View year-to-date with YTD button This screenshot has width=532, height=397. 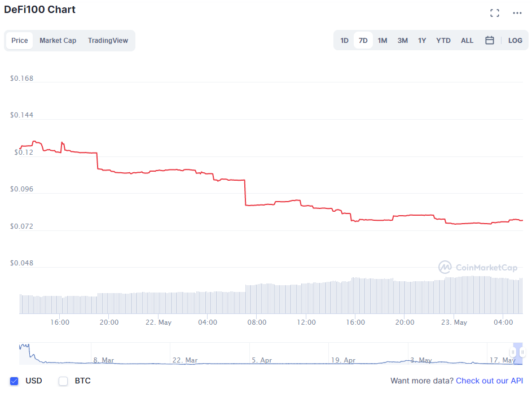(443, 40)
